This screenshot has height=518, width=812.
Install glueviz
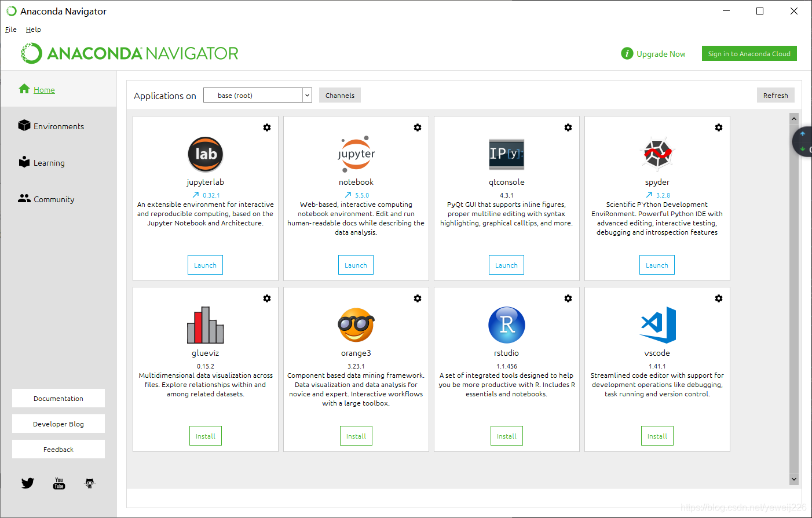(206, 436)
